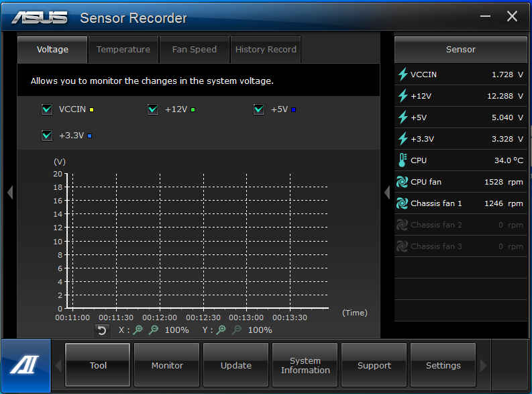Uncheck the +3.3V voltage checkbox
532x394 pixels.
pos(47,136)
